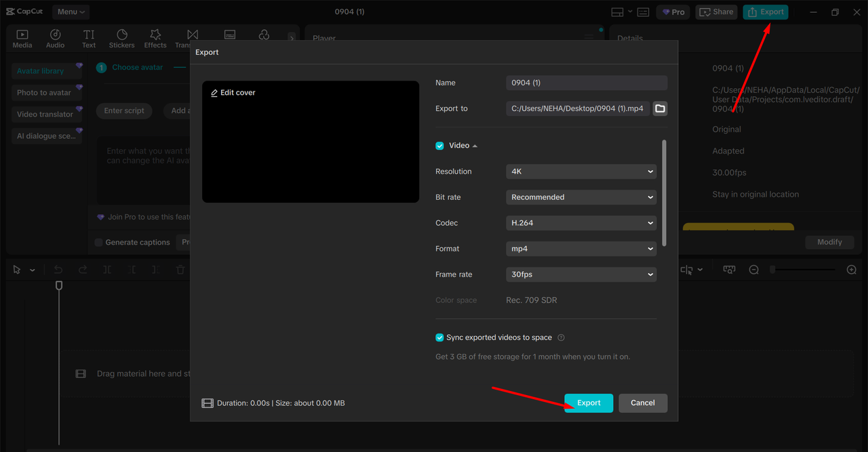Click the info icon beside Sync exported videos
Viewport: 868px width, 452px height.
[x=561, y=337]
